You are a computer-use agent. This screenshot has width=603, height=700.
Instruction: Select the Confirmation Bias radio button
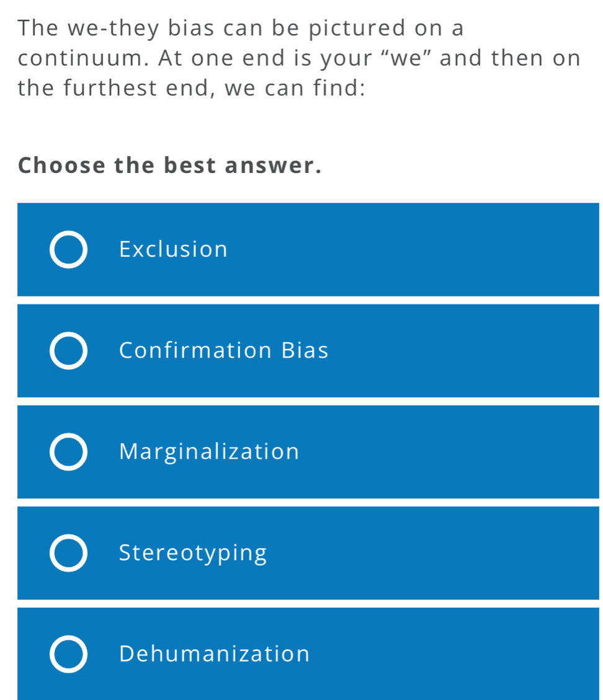point(68,350)
